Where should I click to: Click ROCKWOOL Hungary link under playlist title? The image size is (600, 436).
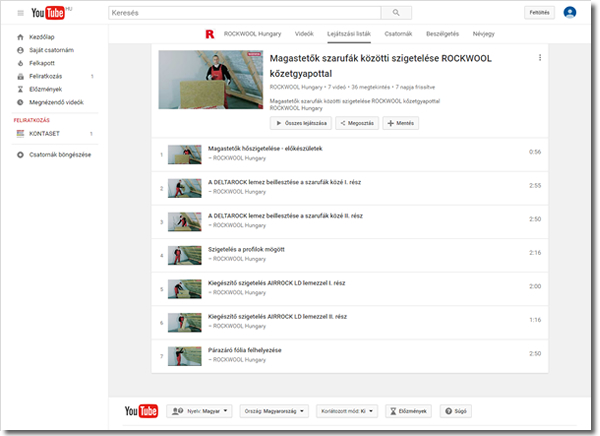[x=296, y=87]
